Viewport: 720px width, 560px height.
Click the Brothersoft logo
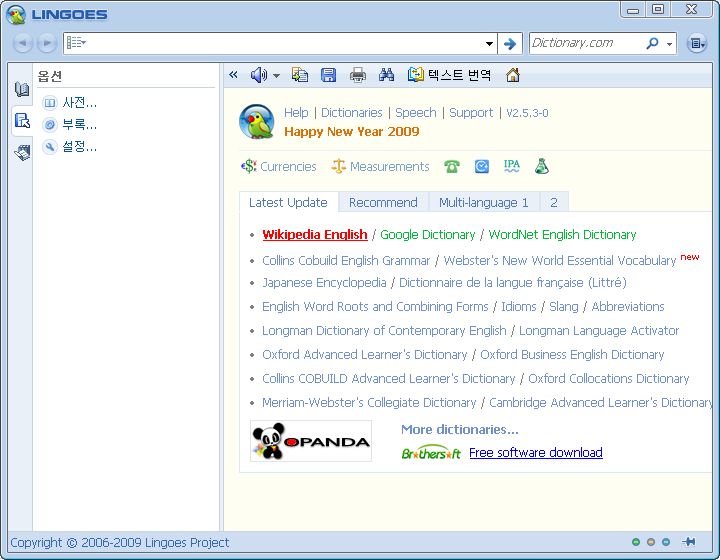pyautogui.click(x=431, y=453)
